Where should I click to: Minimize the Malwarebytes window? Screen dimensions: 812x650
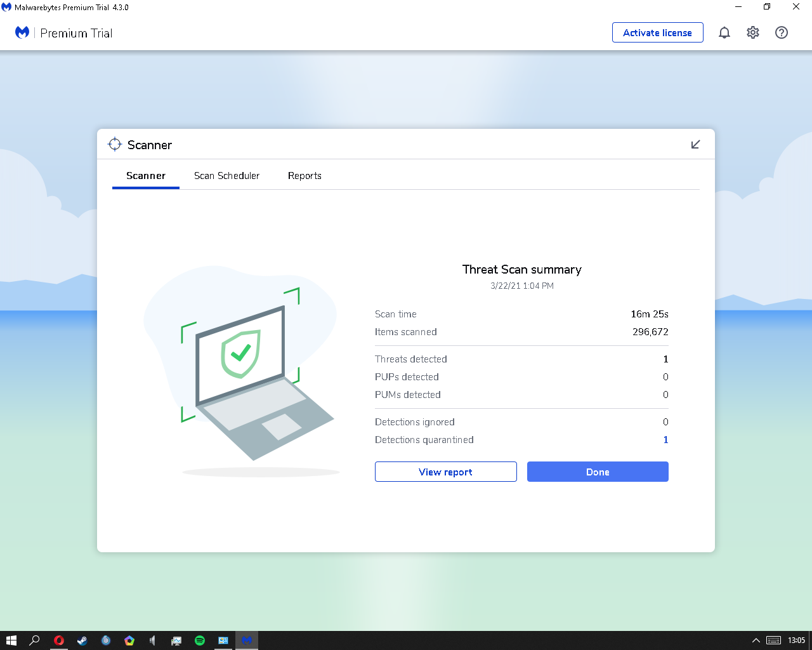point(738,7)
